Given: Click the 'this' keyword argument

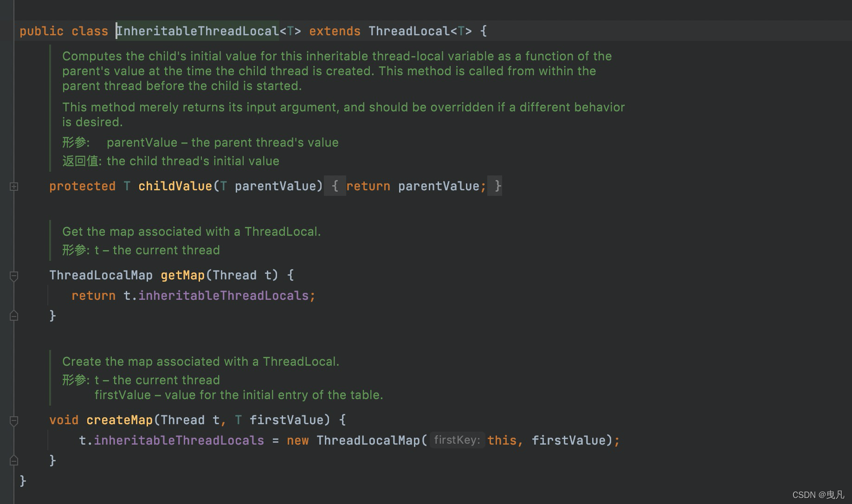Looking at the screenshot, I should 502,440.
